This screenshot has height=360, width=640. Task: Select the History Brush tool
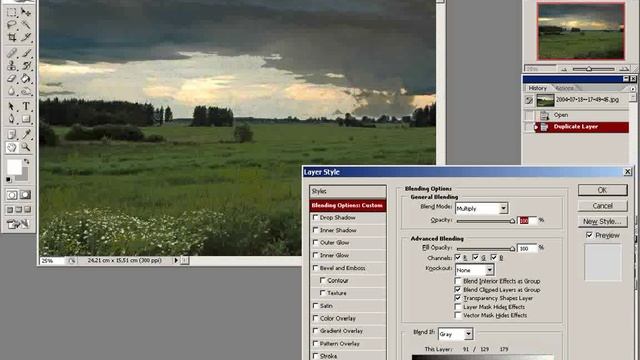coord(26,65)
